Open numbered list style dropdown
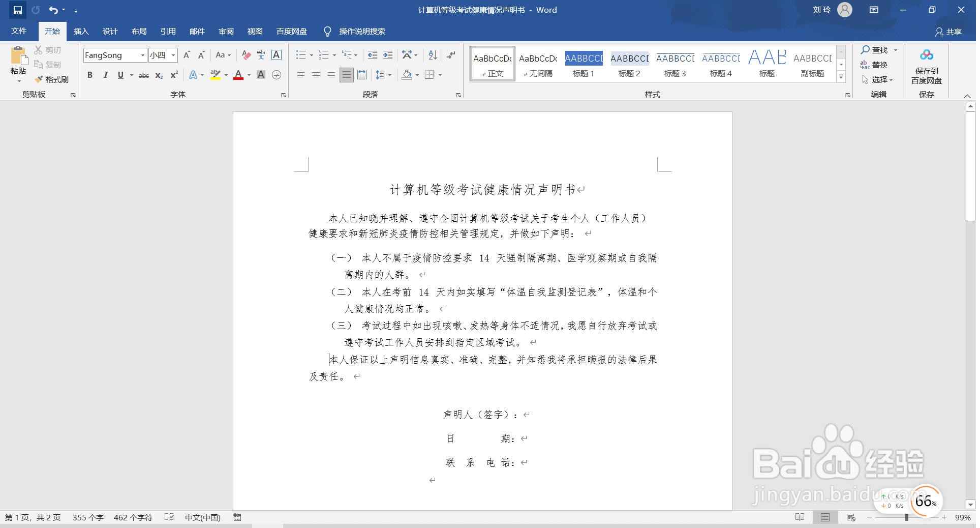 click(x=334, y=55)
